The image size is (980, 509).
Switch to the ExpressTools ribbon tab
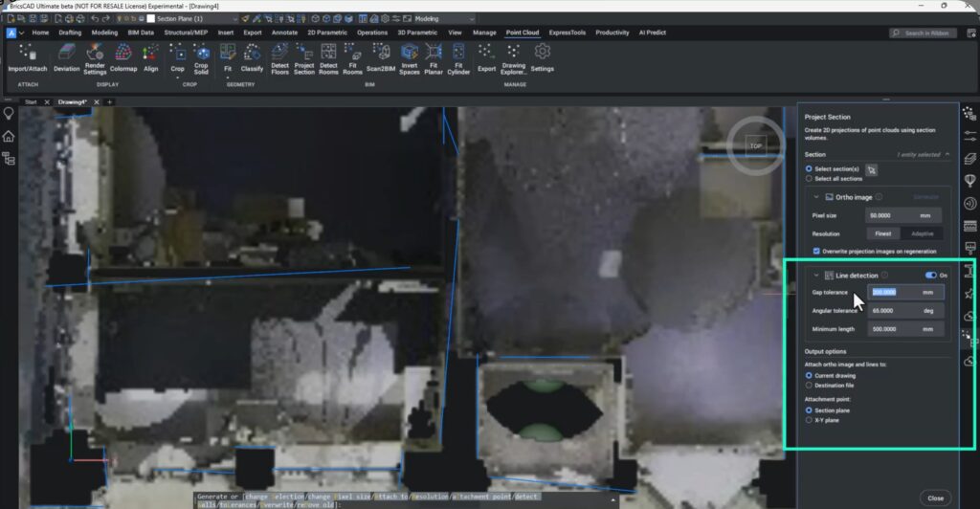pos(567,33)
